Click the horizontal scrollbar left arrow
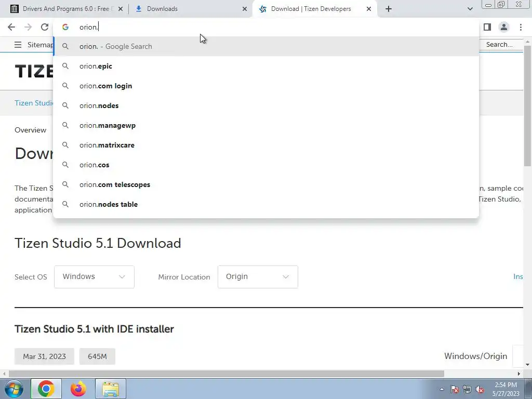This screenshot has width=532, height=399. pyautogui.click(x=4, y=374)
